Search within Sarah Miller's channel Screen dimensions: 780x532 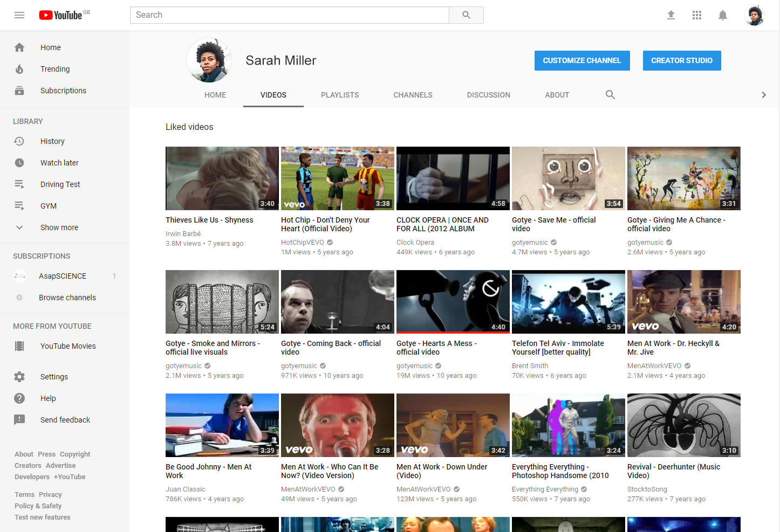coord(610,94)
